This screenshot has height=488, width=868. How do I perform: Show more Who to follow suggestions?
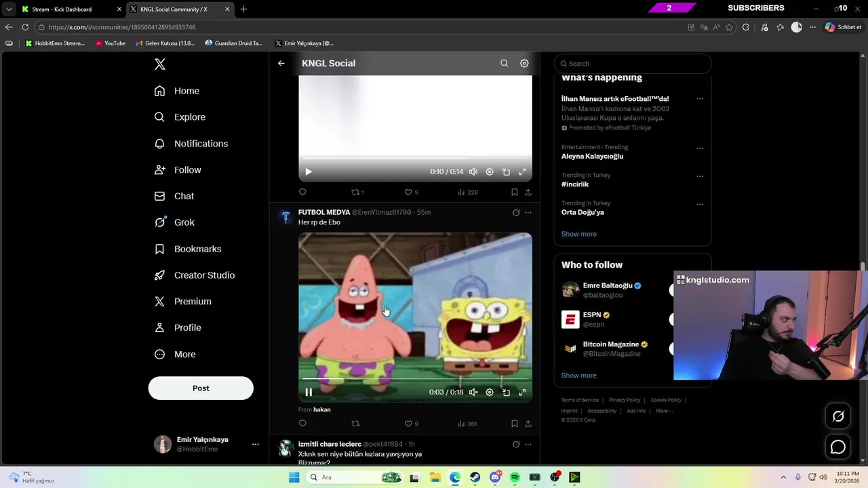coord(579,375)
